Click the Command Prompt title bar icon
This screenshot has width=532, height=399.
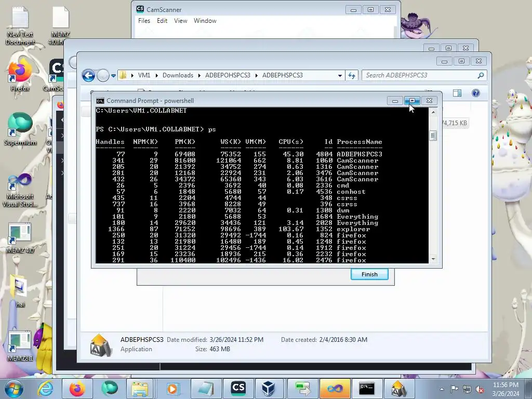[x=100, y=101]
